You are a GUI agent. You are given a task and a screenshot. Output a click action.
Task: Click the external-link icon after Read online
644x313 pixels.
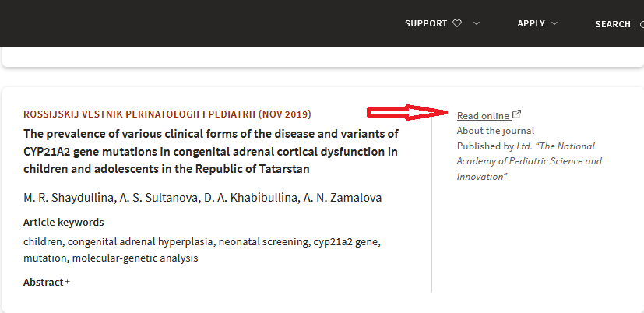pos(517,115)
